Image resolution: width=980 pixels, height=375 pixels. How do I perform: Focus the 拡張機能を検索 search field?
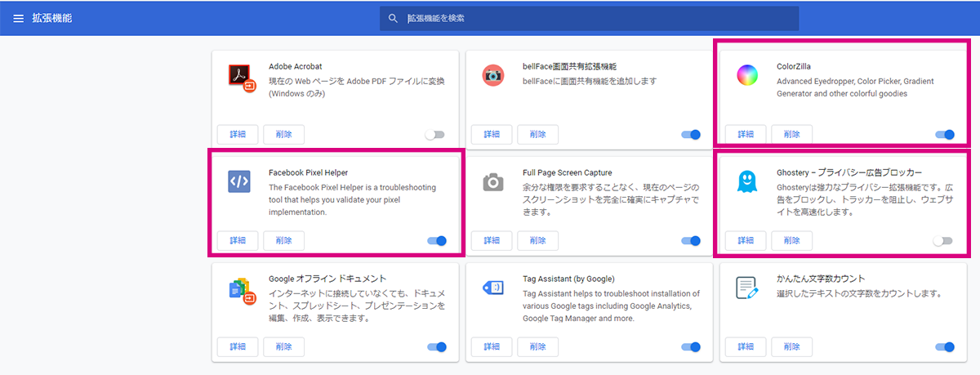pyautogui.click(x=589, y=18)
